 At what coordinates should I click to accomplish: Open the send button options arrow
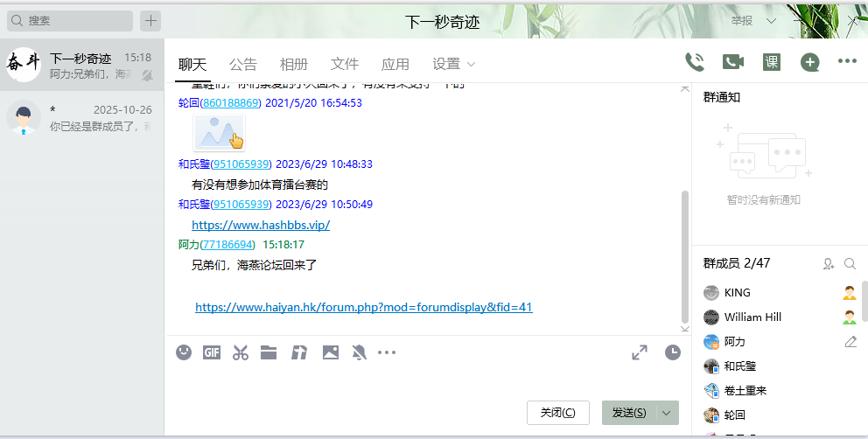pyautogui.click(x=668, y=413)
